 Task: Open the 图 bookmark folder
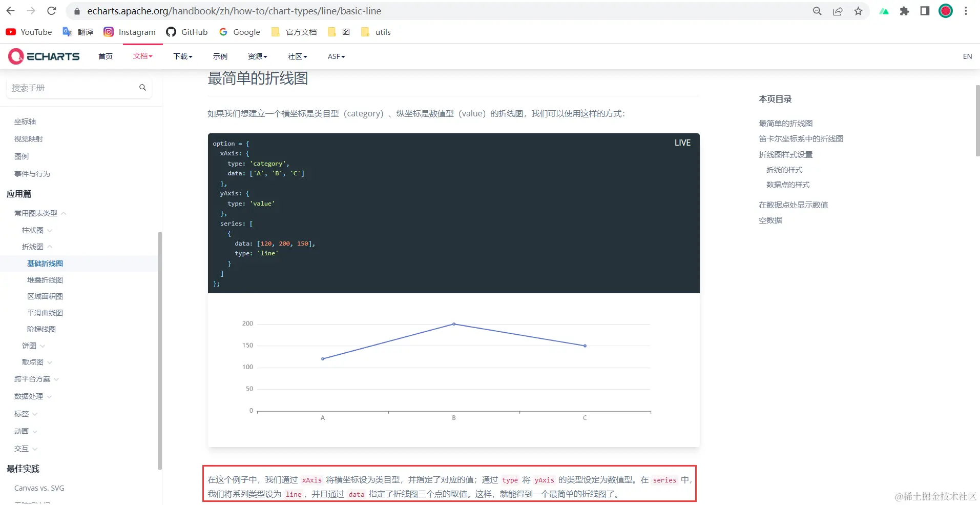(x=339, y=32)
